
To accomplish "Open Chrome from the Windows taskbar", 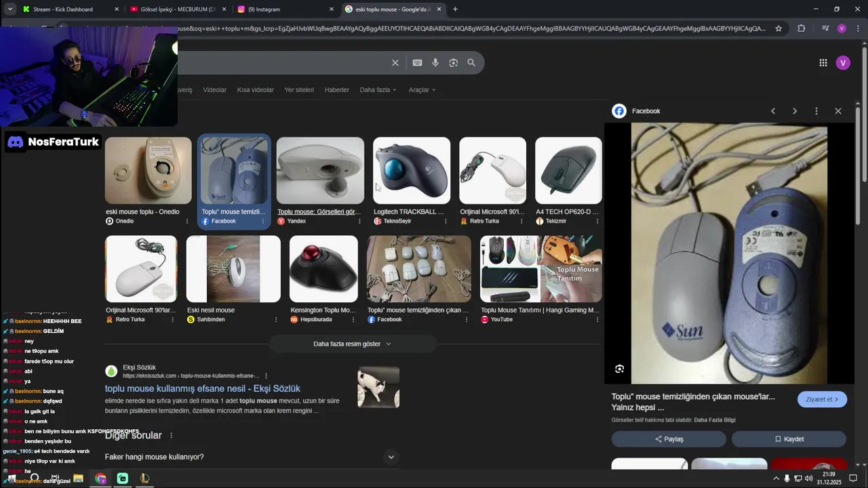I will pos(100,479).
